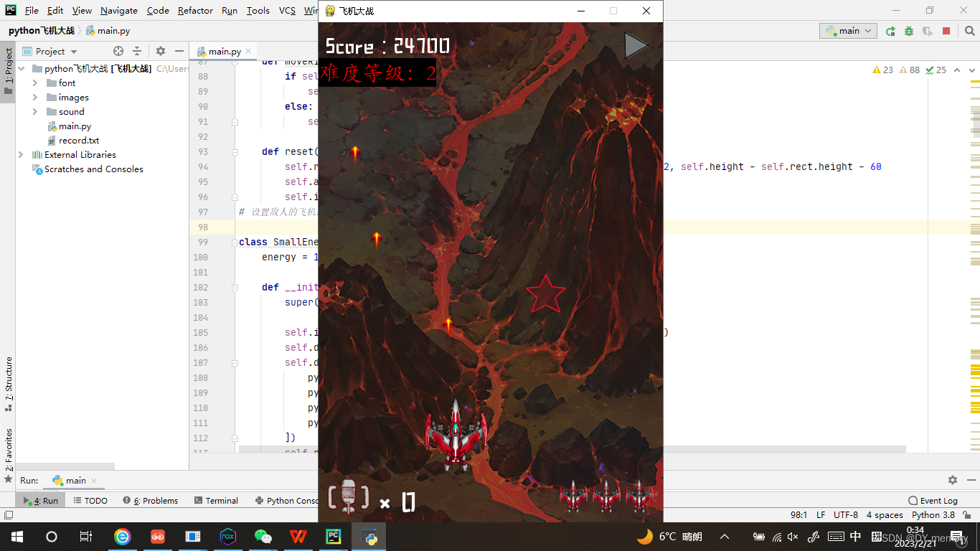Close the main.py editor tab
This screenshot has width=980, height=551.
[248, 51]
